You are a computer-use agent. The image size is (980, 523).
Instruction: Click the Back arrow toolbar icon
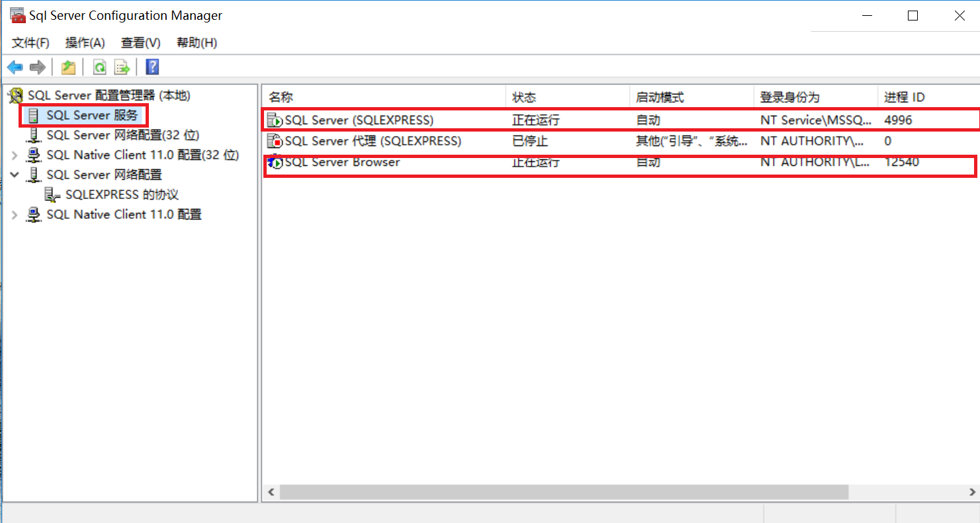coord(15,67)
